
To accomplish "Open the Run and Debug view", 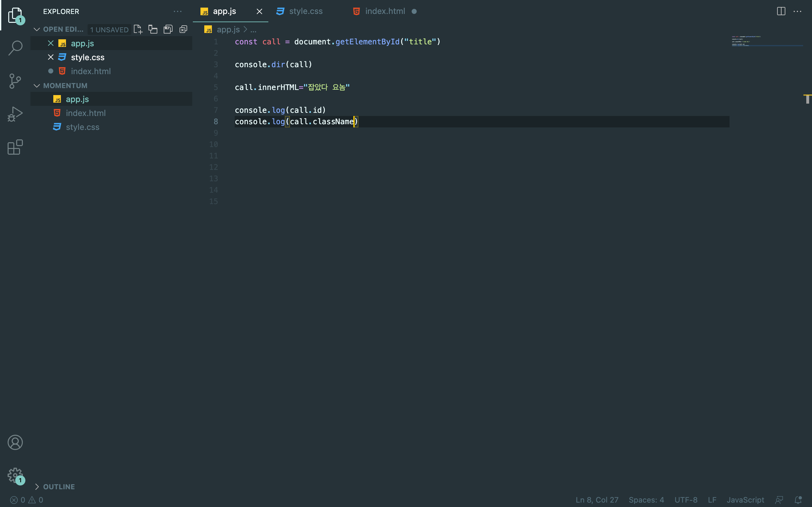I will (15, 114).
